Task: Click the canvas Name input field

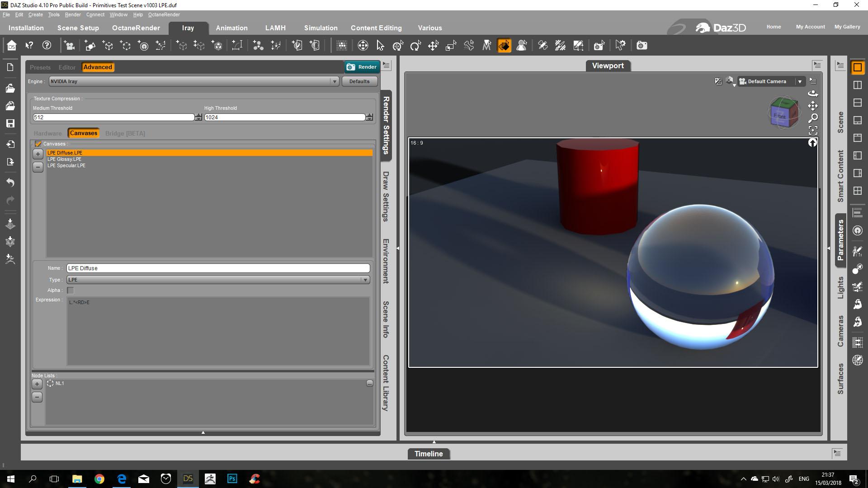Action: (x=218, y=268)
